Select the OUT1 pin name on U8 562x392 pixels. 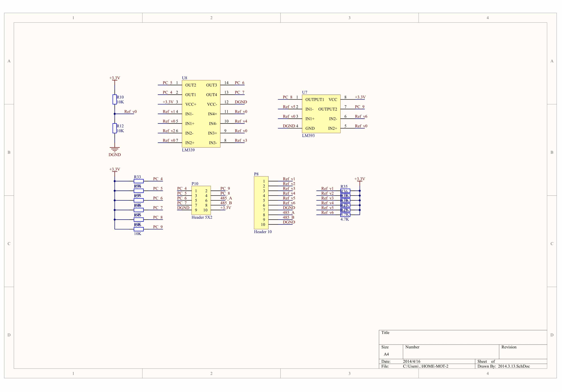(191, 94)
